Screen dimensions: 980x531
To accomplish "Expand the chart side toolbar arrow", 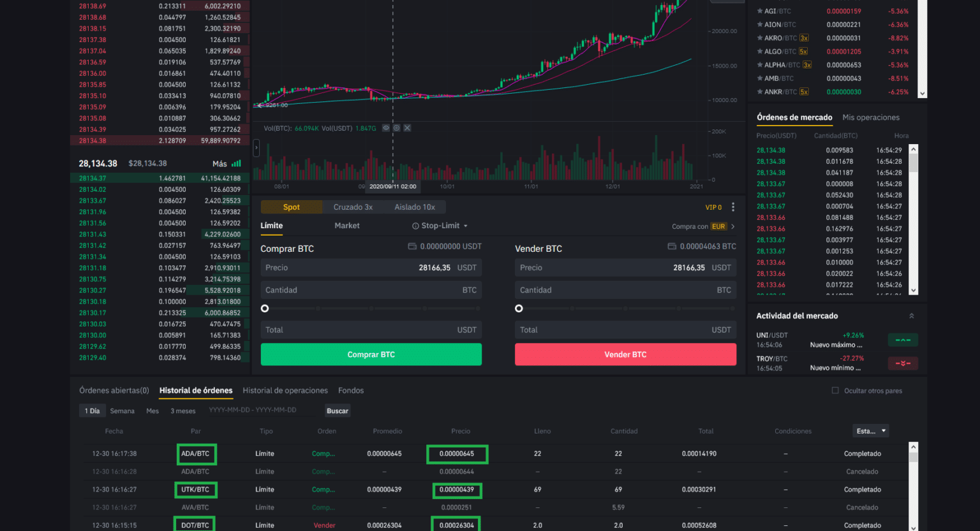I will tap(256, 149).
